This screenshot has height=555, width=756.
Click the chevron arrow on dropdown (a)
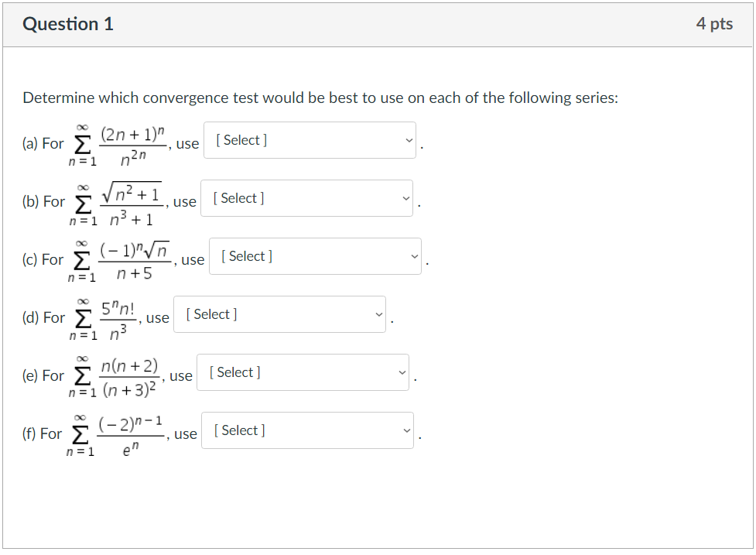tap(409, 140)
